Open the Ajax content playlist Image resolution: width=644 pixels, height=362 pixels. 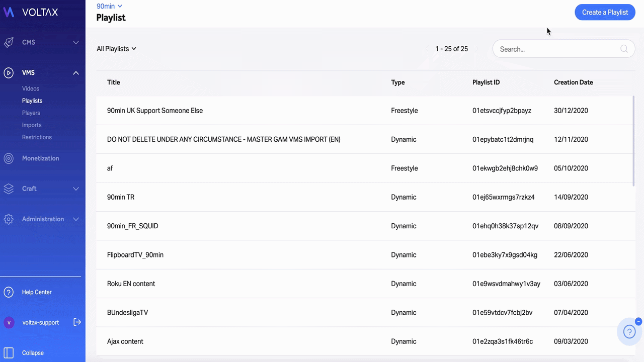pos(125,341)
